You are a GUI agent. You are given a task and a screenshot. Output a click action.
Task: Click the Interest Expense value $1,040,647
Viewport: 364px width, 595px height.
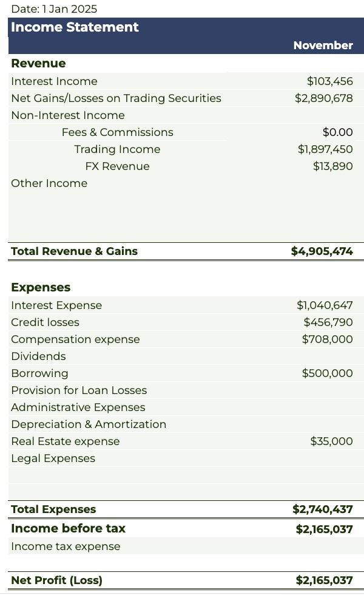click(x=325, y=305)
